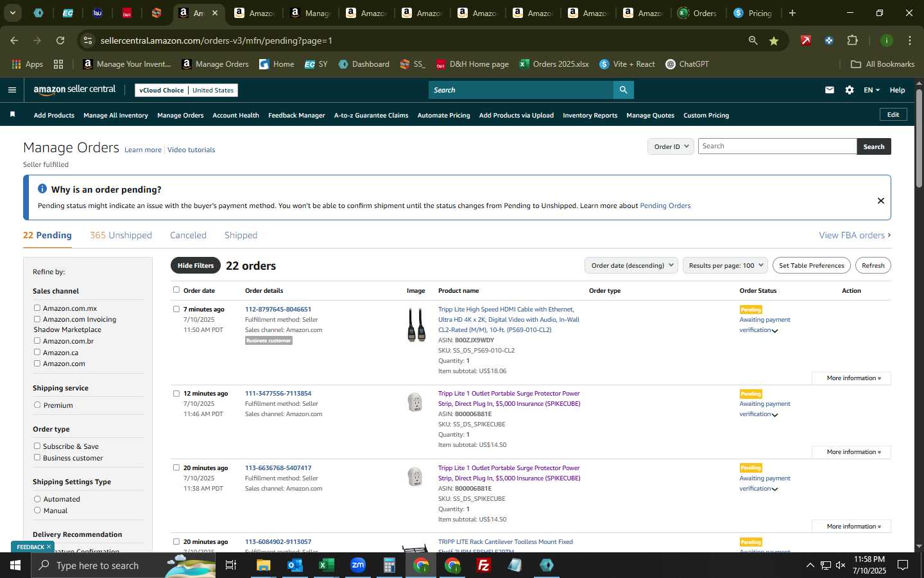Open the Windows notification center
Image resolution: width=924 pixels, height=578 pixels.
pos(903,565)
